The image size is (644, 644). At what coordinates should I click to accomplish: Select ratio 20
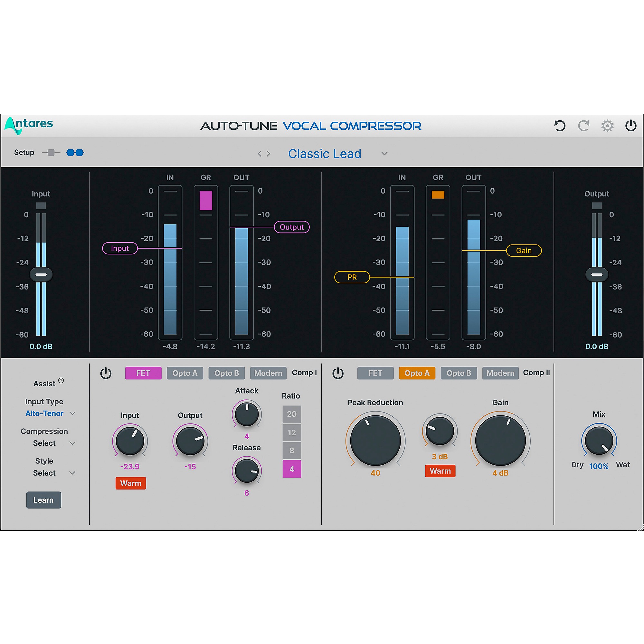292,414
